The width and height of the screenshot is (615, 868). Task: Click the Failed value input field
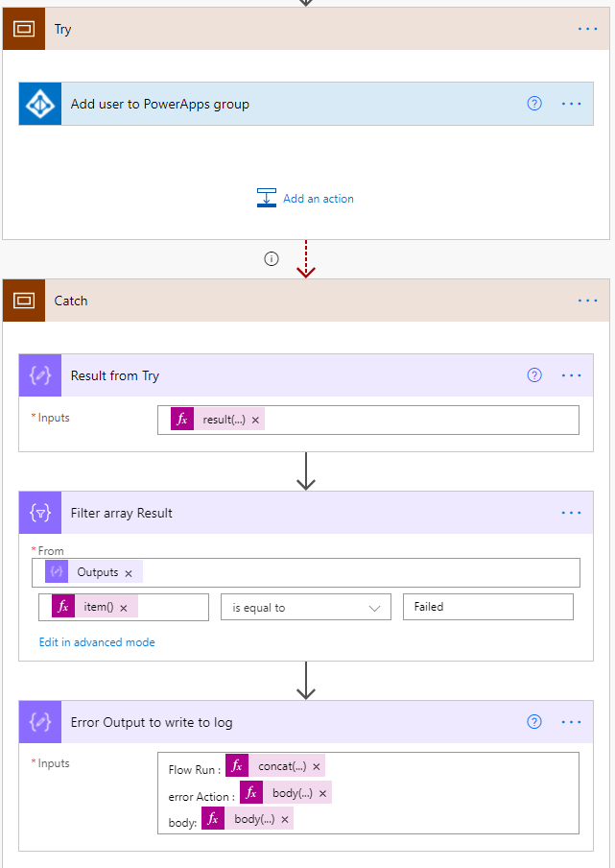tap(487, 607)
